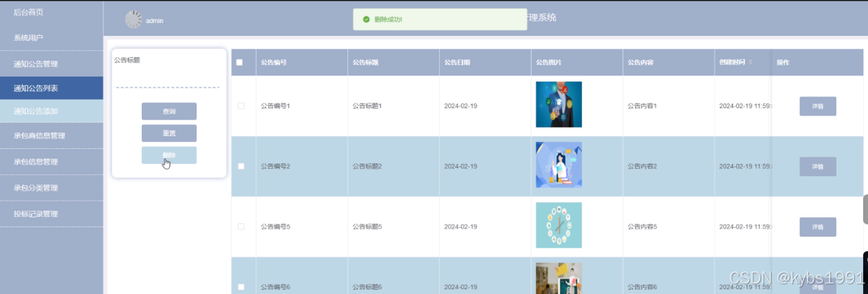This screenshot has height=294, width=868.
Task: Click the 公告内容2 cell
Action: point(668,166)
